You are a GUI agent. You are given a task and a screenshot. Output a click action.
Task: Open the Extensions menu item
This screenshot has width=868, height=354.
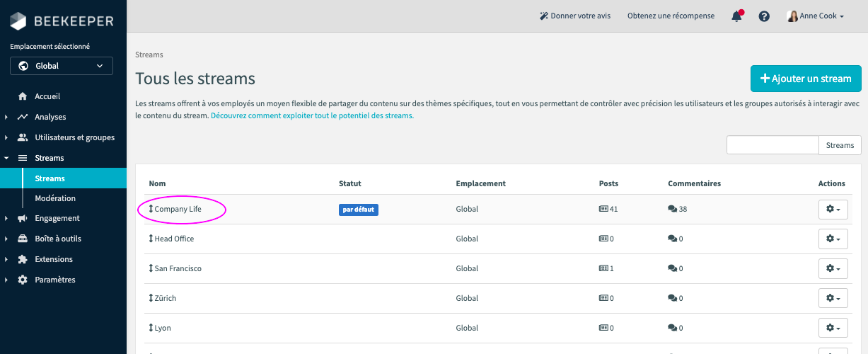[x=54, y=259]
